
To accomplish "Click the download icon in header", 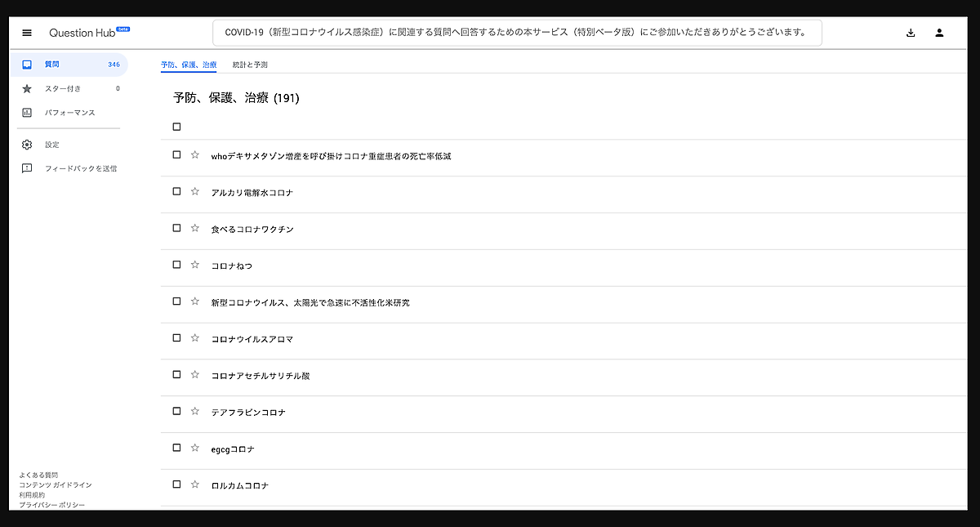I will click(x=911, y=33).
